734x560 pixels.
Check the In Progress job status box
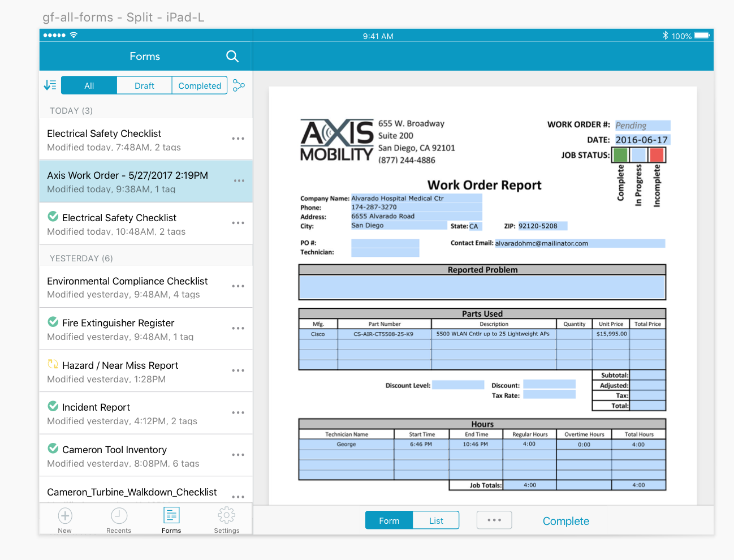tap(638, 155)
